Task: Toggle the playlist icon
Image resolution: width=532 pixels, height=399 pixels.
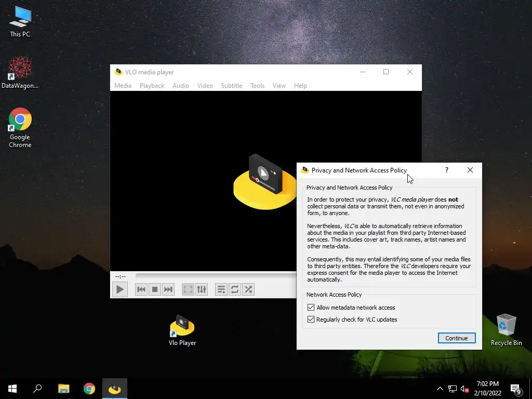Action: tap(221, 289)
